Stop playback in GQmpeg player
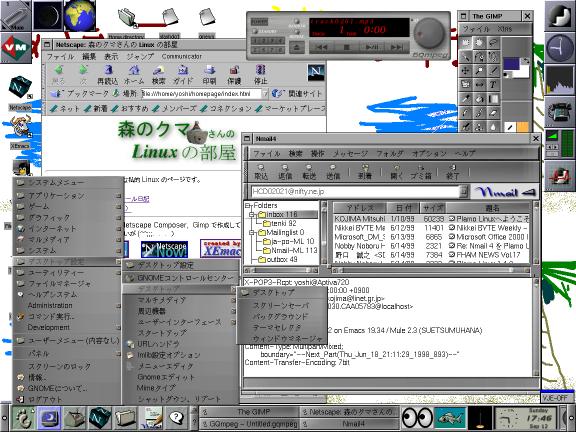 point(346,47)
